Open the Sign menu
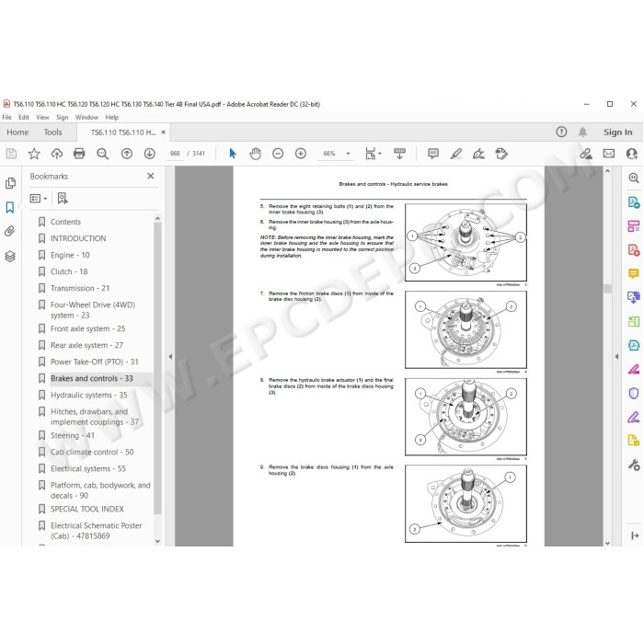The height and width of the screenshot is (644, 644). tap(62, 117)
